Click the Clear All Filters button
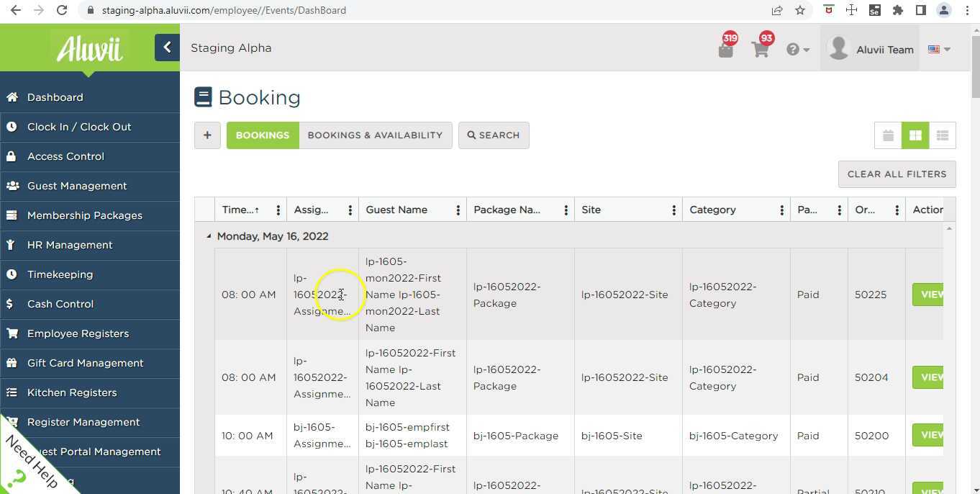 coord(897,174)
